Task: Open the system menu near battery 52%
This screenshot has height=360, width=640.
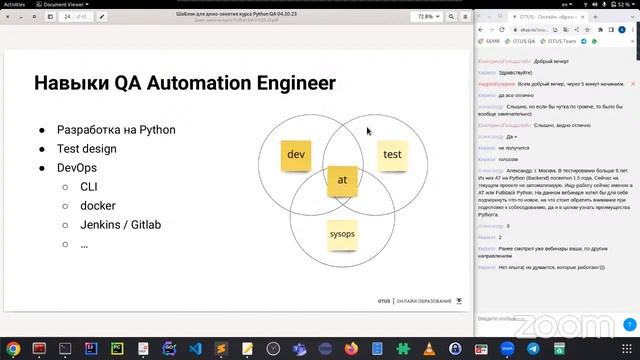Action: [624, 4]
